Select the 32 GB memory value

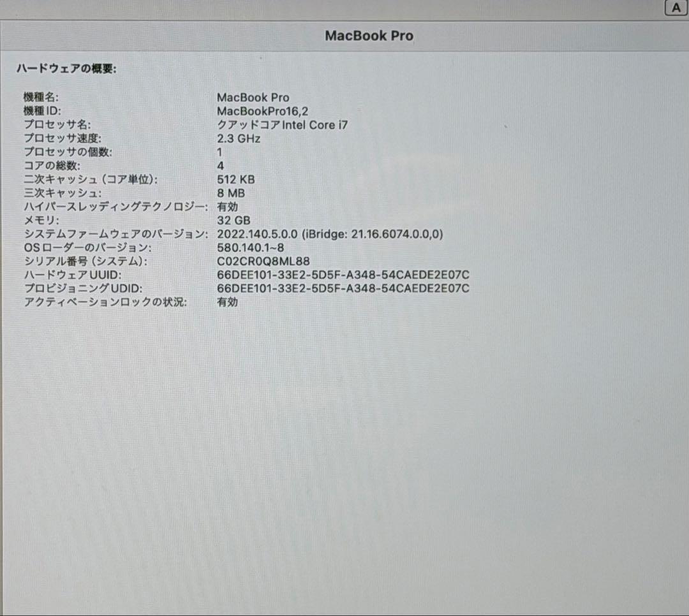pos(233,220)
